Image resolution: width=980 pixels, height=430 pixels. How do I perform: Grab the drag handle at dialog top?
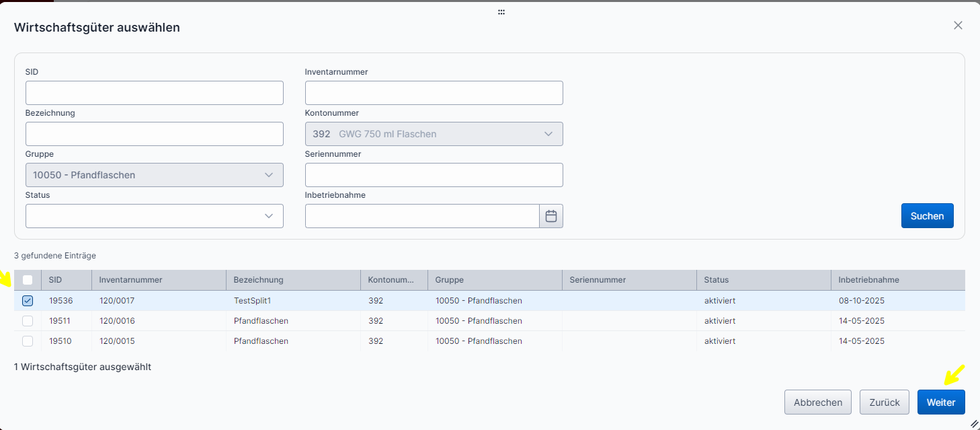[501, 12]
